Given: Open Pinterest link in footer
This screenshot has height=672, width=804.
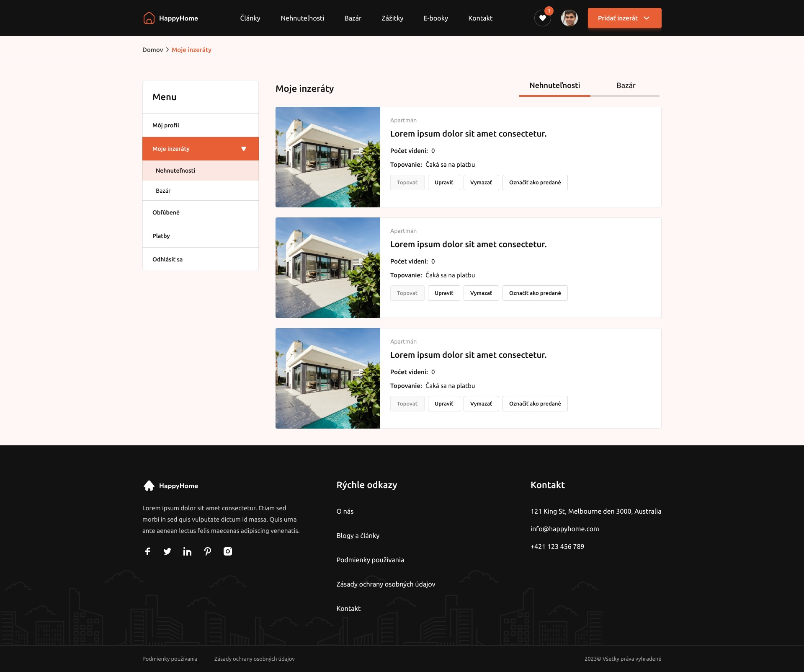Looking at the screenshot, I should pyautogui.click(x=208, y=551).
